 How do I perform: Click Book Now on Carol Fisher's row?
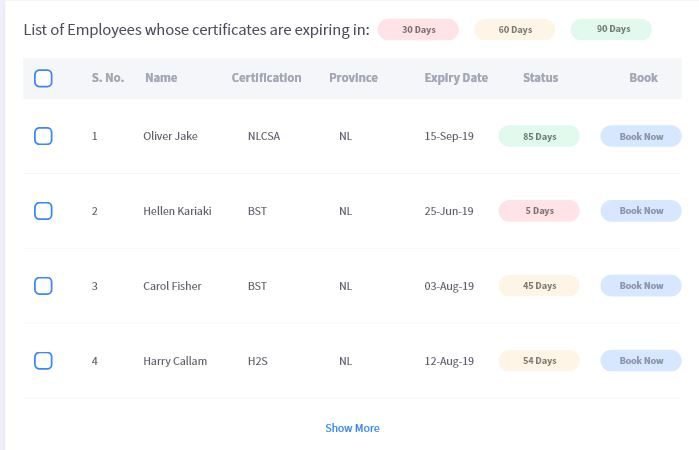tap(641, 286)
